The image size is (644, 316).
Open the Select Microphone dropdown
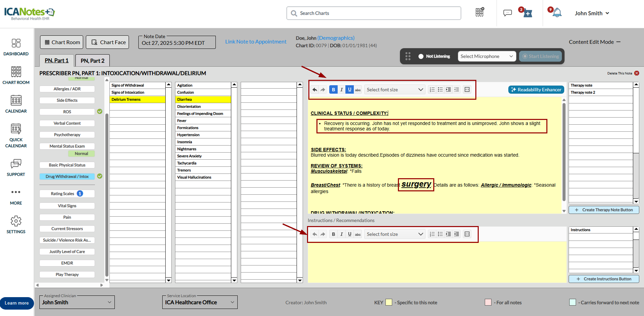pos(486,56)
